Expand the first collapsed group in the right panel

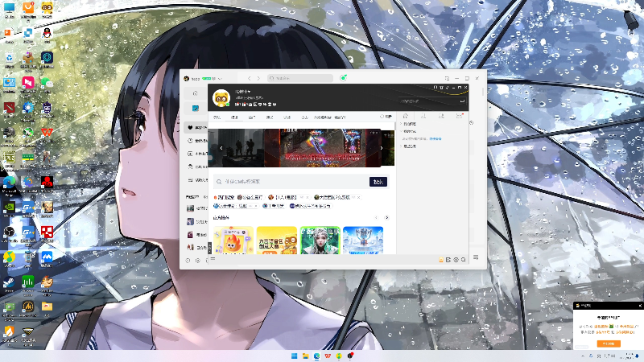point(401,124)
